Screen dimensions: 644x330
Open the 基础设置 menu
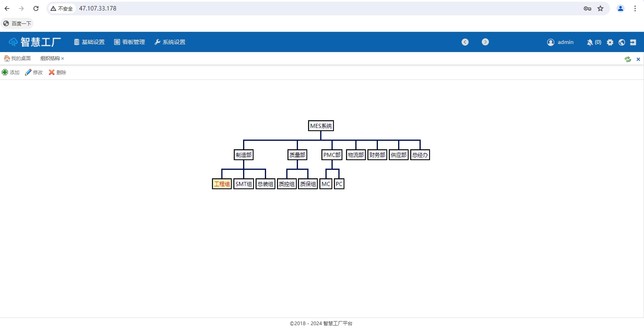[x=89, y=42]
